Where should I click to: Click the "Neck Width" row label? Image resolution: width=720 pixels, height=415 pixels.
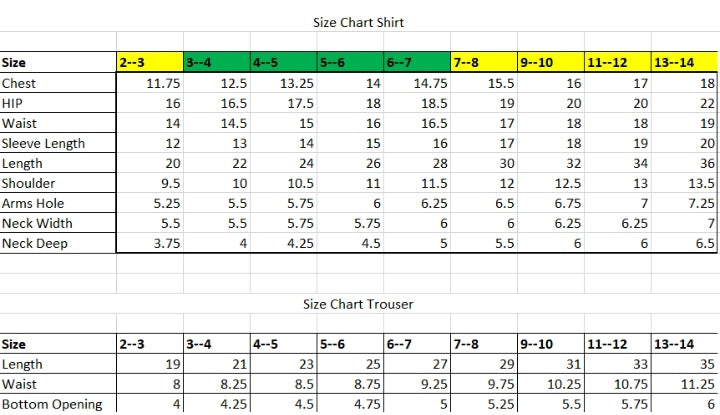[37, 224]
